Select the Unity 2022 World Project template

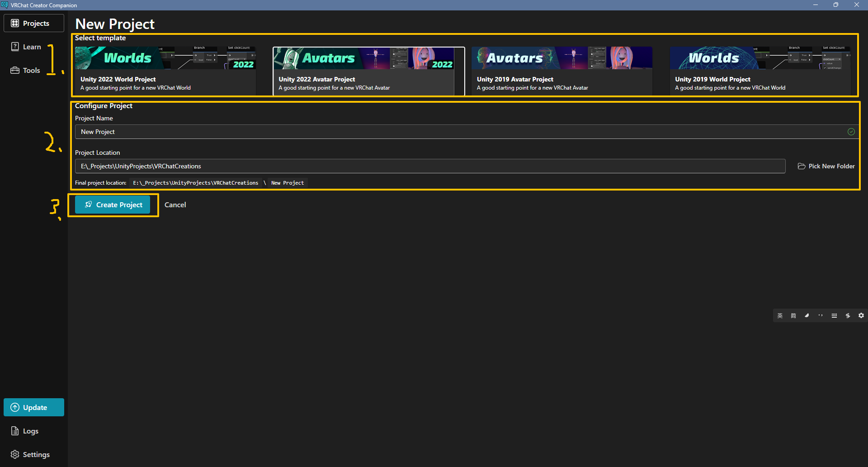pyautogui.click(x=166, y=70)
